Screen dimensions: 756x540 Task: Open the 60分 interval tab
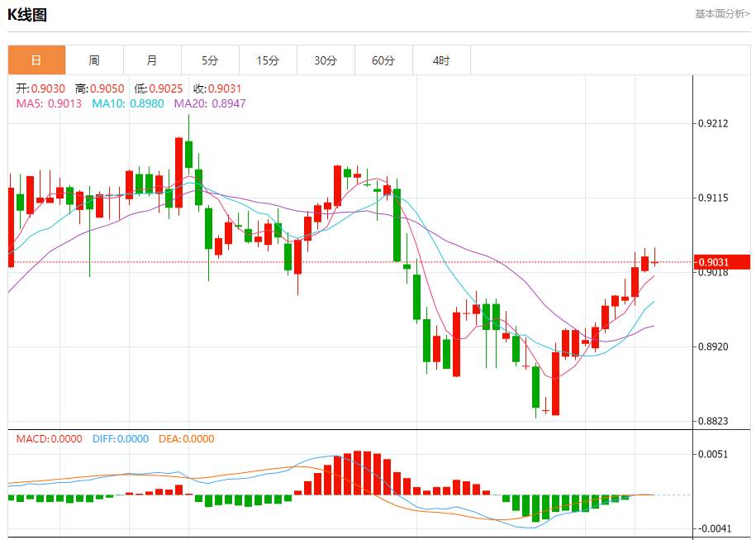click(384, 60)
